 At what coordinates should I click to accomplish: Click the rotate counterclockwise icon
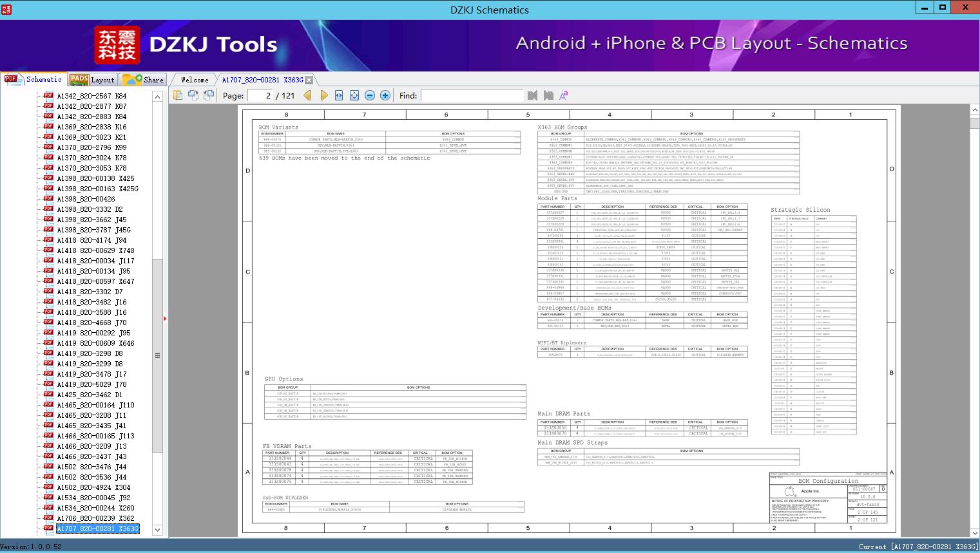tap(193, 95)
